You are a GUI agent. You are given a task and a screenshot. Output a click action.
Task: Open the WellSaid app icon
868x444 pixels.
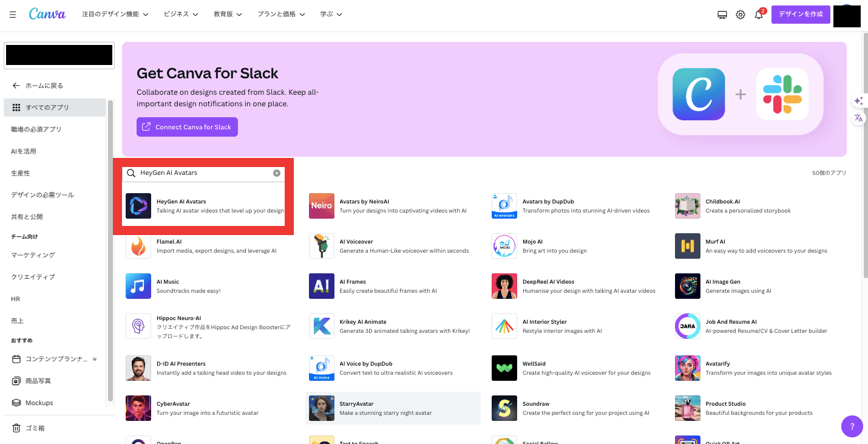point(504,368)
